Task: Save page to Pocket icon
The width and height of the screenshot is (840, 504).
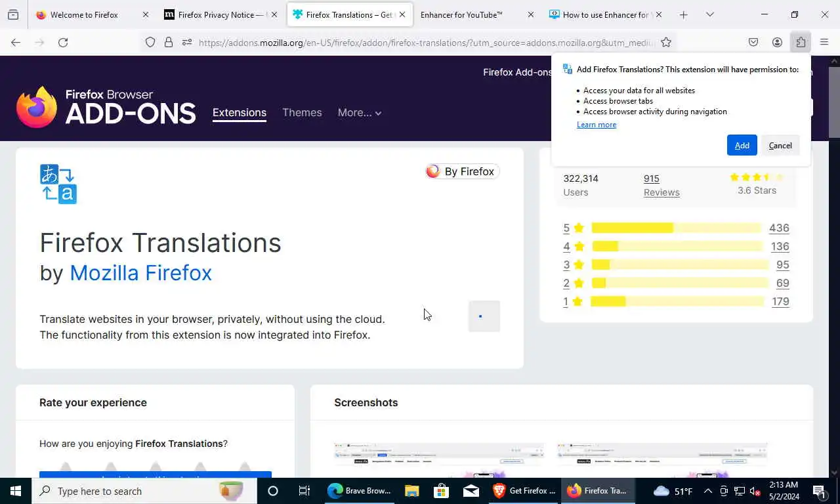Action: pos(753,42)
